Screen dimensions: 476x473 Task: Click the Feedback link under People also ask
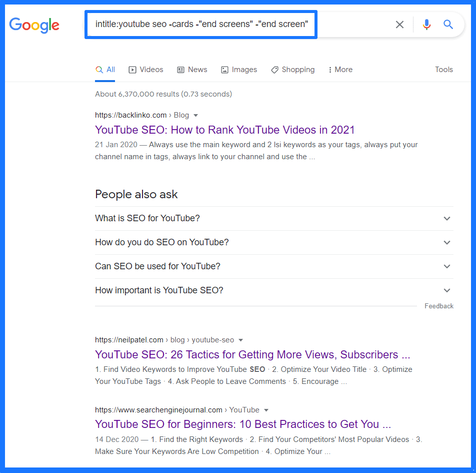pyautogui.click(x=439, y=306)
